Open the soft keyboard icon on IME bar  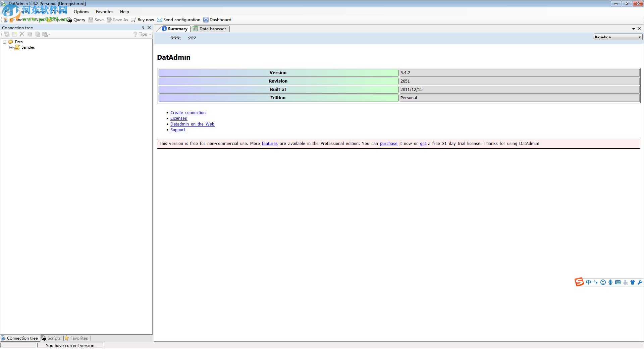pyautogui.click(x=618, y=282)
